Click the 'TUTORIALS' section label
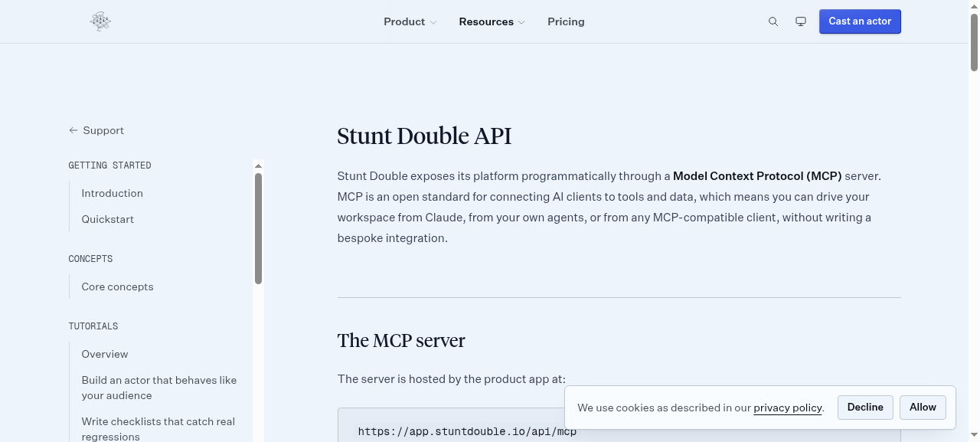The width and height of the screenshot is (980, 442). pos(93,326)
